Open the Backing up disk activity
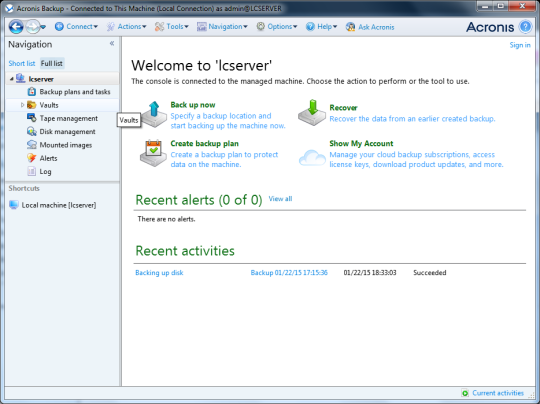 [159, 273]
